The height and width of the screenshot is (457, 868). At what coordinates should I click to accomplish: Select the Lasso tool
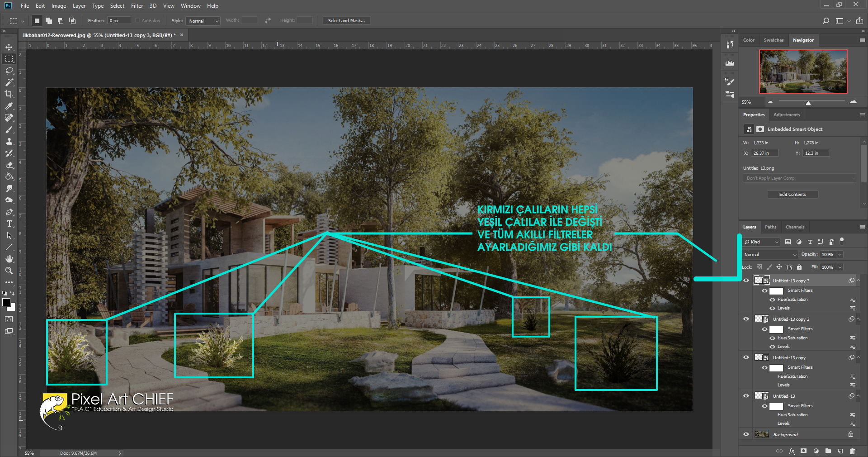9,71
